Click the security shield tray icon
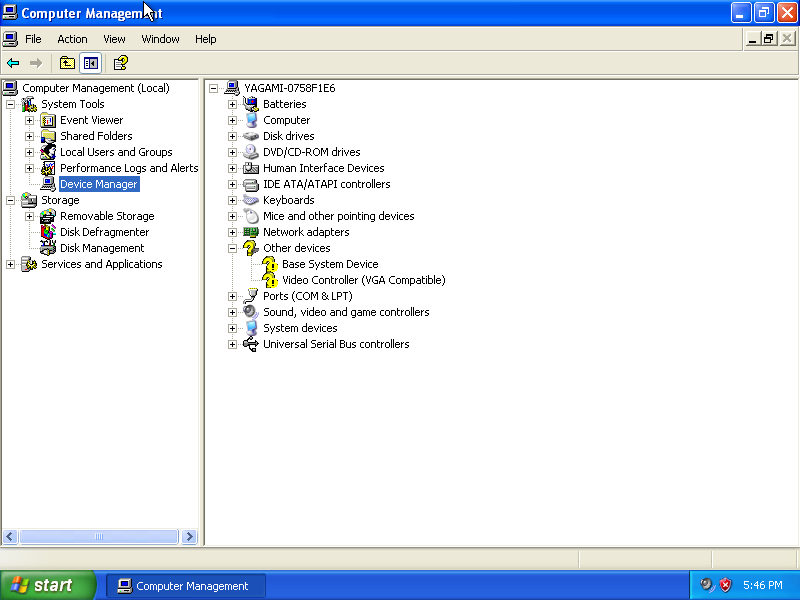The height and width of the screenshot is (600, 800). coord(726,585)
